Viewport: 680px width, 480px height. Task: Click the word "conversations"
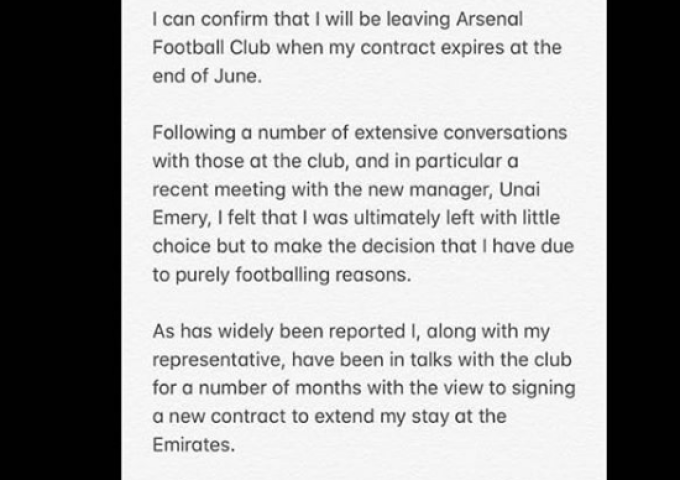coord(505,133)
